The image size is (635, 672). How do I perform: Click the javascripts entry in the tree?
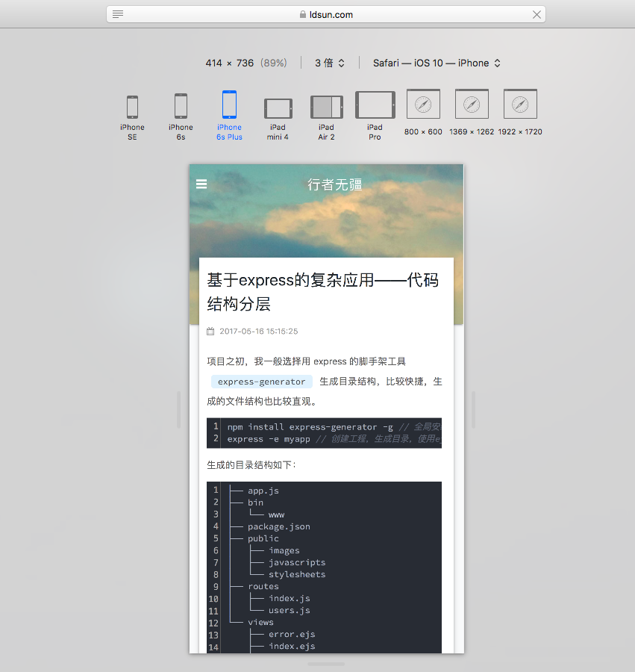click(x=297, y=562)
